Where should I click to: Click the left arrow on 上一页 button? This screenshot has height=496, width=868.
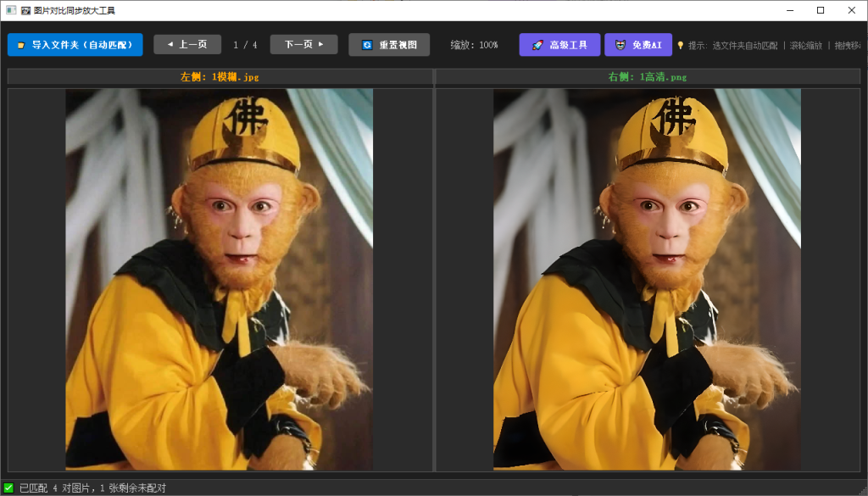pos(170,44)
